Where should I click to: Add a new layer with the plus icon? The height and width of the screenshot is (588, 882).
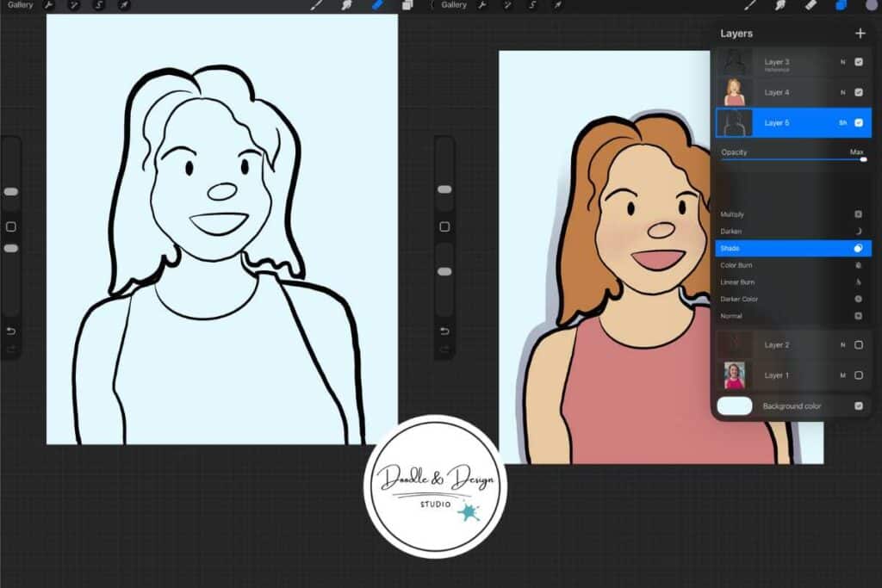click(860, 34)
